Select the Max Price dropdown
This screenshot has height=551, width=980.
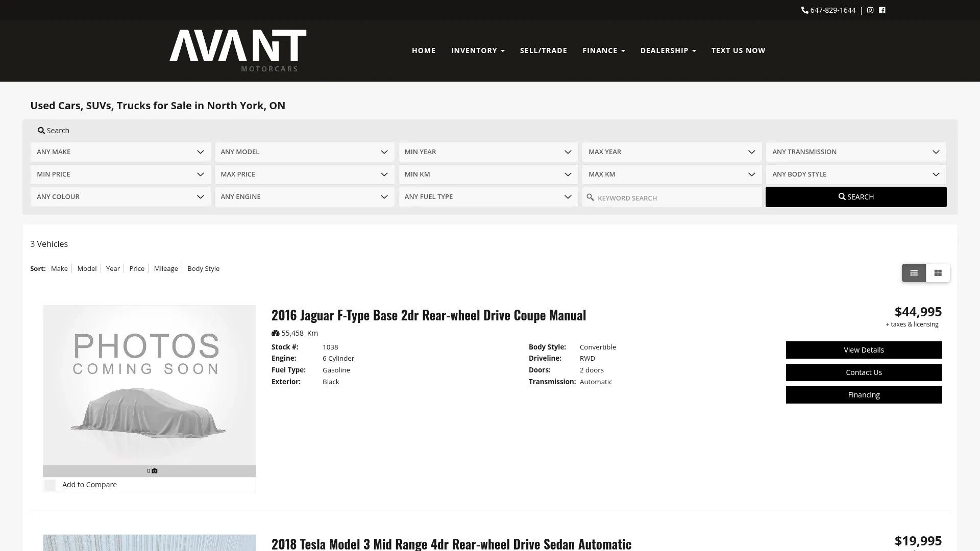(x=304, y=174)
